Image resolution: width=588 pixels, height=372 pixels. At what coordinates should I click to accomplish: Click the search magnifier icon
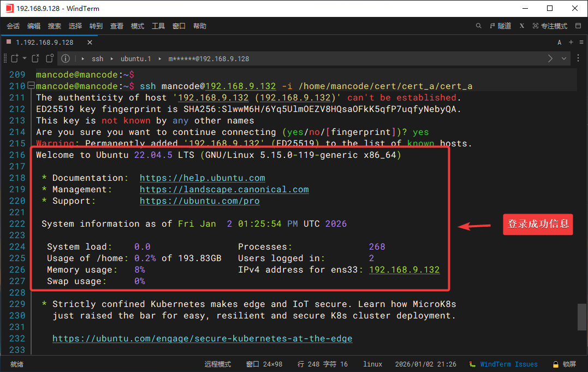[x=479, y=26]
